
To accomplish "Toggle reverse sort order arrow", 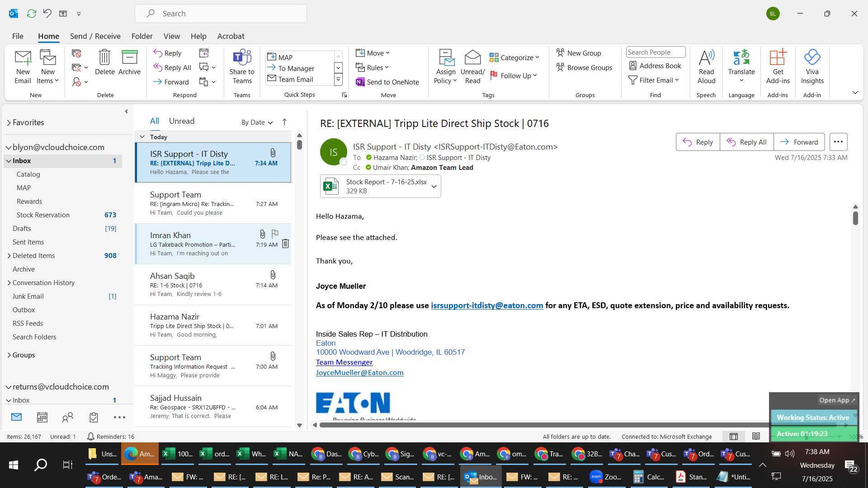I will 284,122.
